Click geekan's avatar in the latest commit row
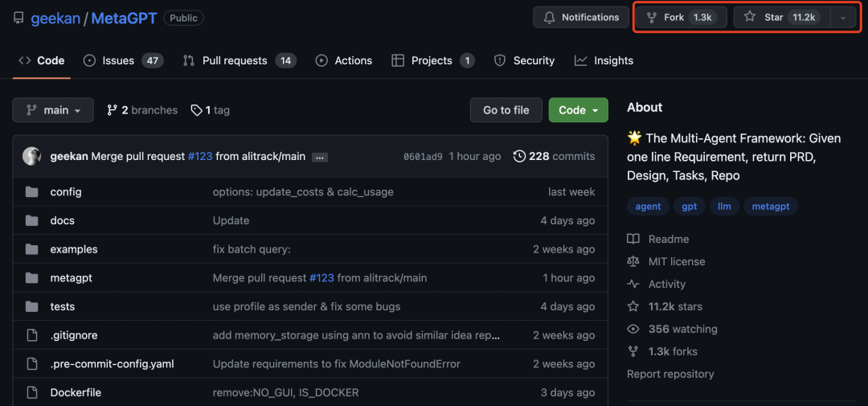 (31, 156)
